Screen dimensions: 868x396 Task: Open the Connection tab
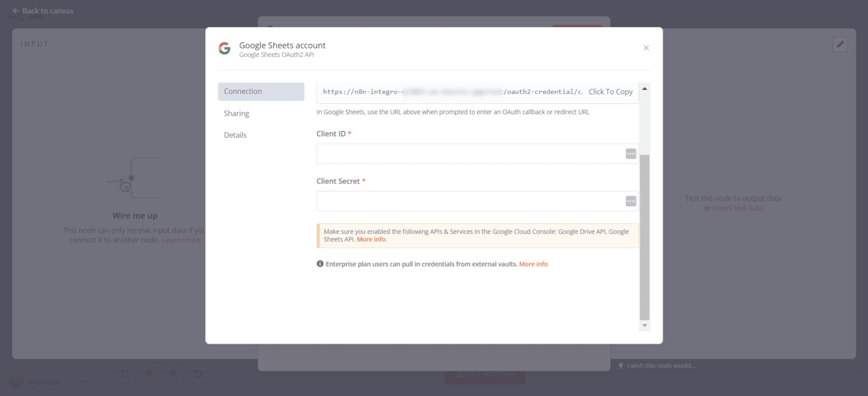click(261, 91)
